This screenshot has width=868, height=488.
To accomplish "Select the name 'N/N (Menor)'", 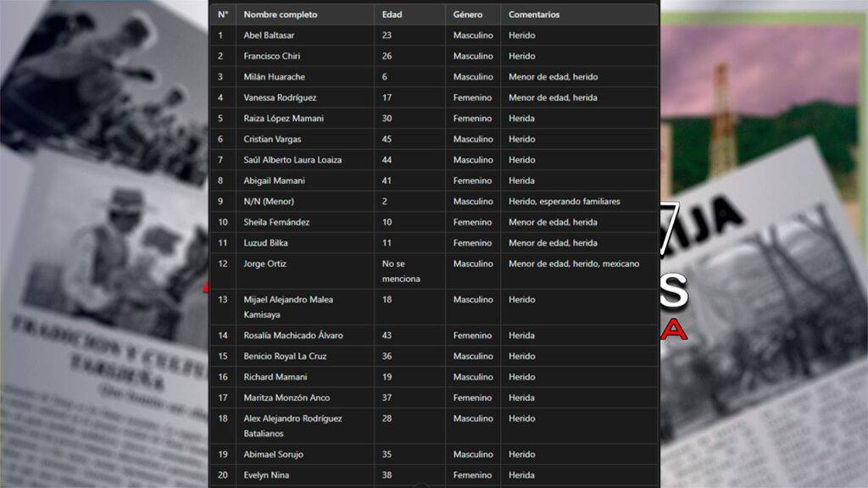I will click(269, 202).
